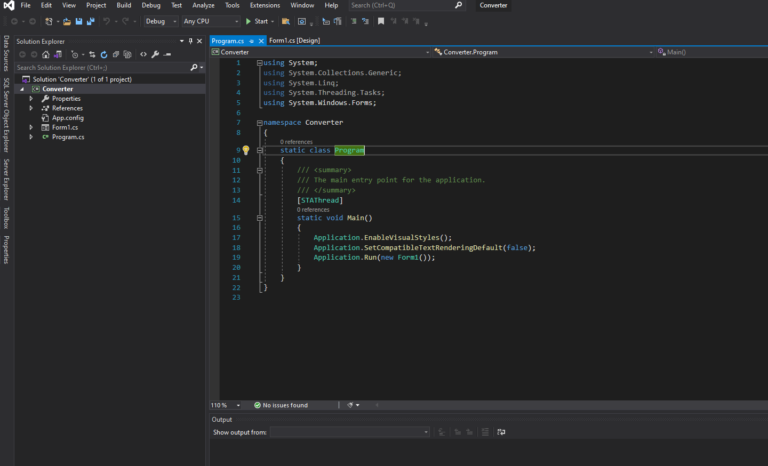The height and width of the screenshot is (466, 768).
Task: Click Sync with Active Document icon
Action: tap(92, 54)
